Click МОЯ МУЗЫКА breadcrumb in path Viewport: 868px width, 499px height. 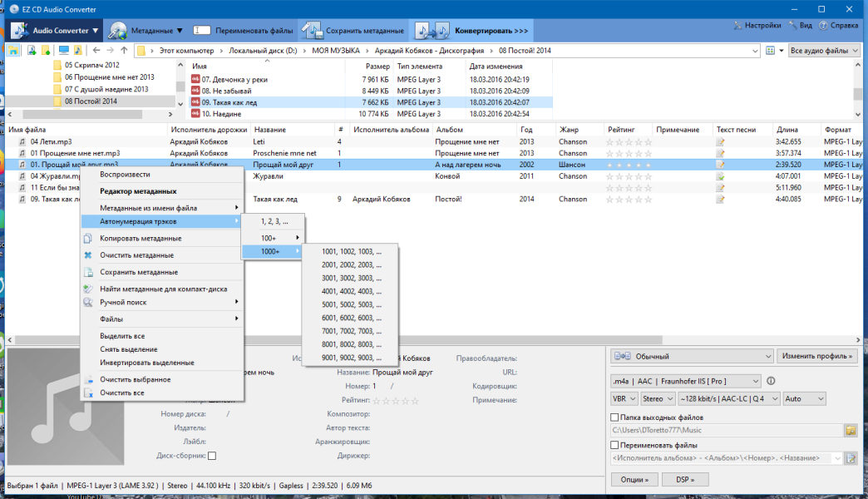[335, 51]
